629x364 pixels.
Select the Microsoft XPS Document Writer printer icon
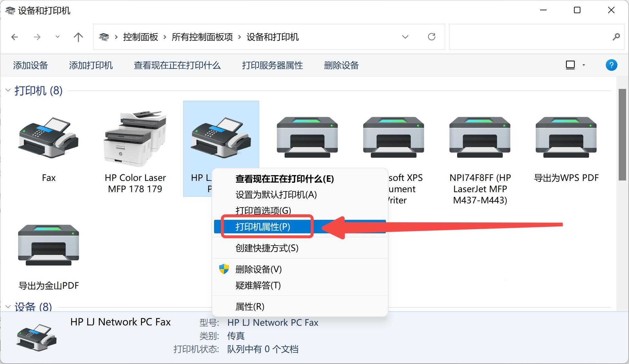[393, 137]
